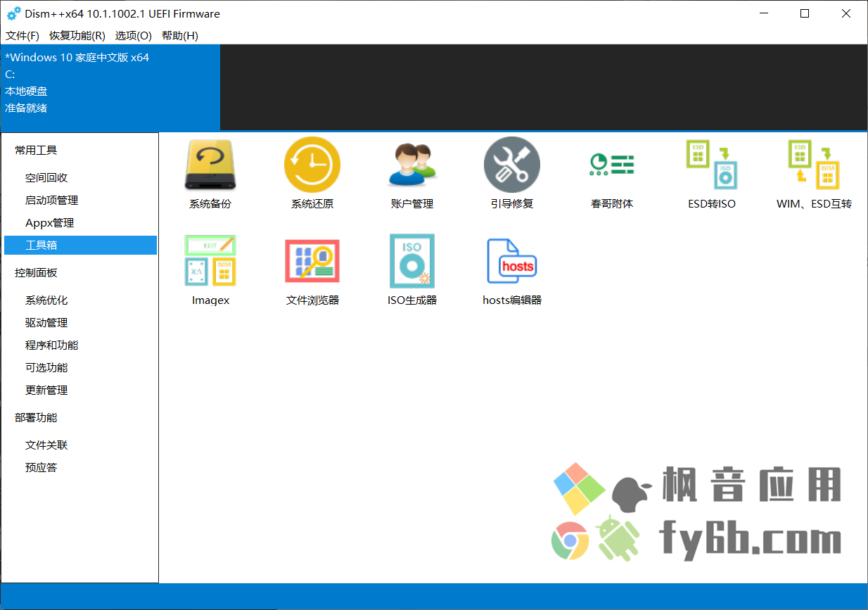This screenshot has height=610, width=868.
Task: Open Appx管理 from the sidebar
Action: (x=80, y=223)
